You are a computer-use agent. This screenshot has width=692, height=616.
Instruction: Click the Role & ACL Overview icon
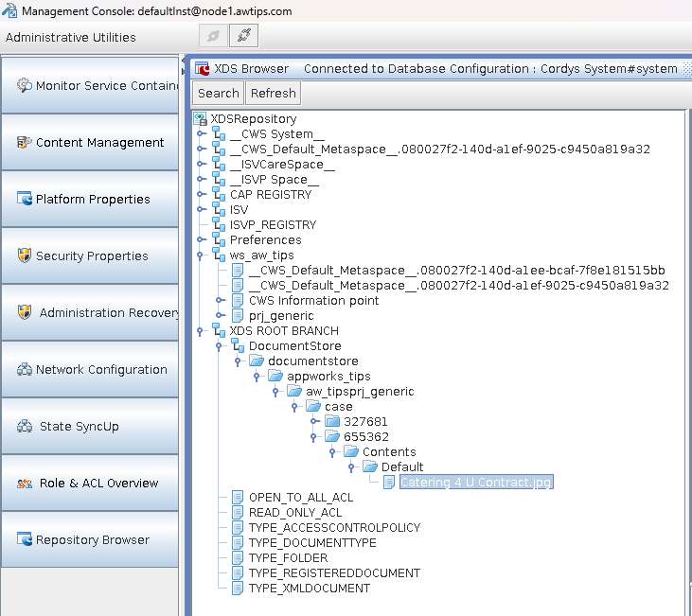(x=25, y=483)
